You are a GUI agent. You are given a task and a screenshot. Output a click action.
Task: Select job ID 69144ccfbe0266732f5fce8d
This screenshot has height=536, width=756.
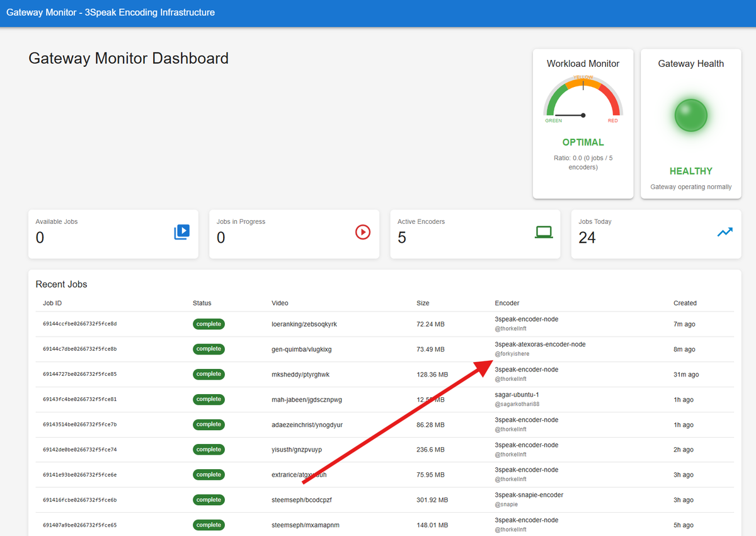pyautogui.click(x=80, y=324)
